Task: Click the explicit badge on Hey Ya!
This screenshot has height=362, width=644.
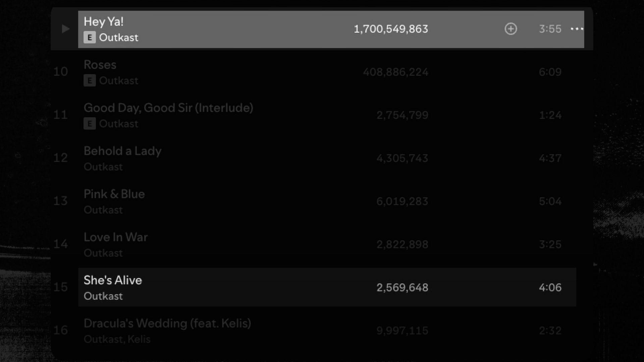Action: pos(90,38)
